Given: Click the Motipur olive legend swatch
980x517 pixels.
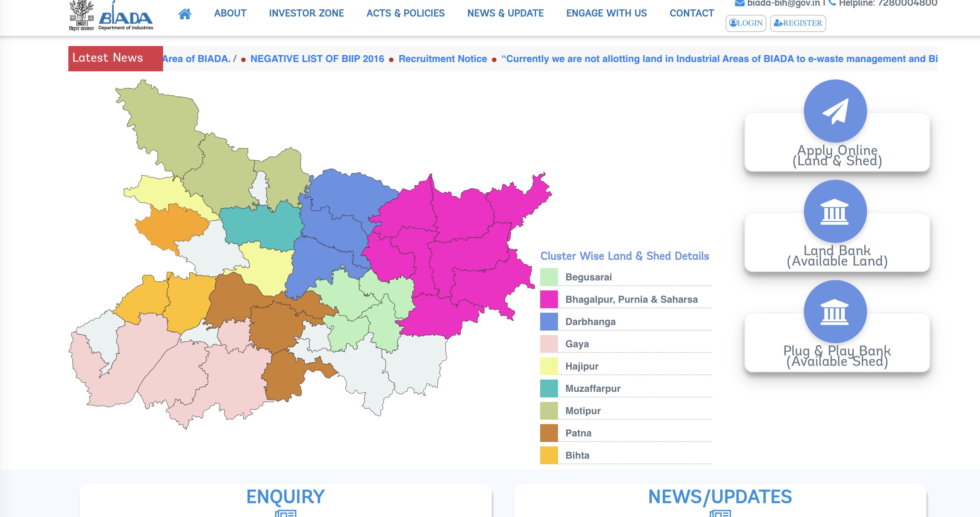Looking at the screenshot, I should tap(549, 411).
